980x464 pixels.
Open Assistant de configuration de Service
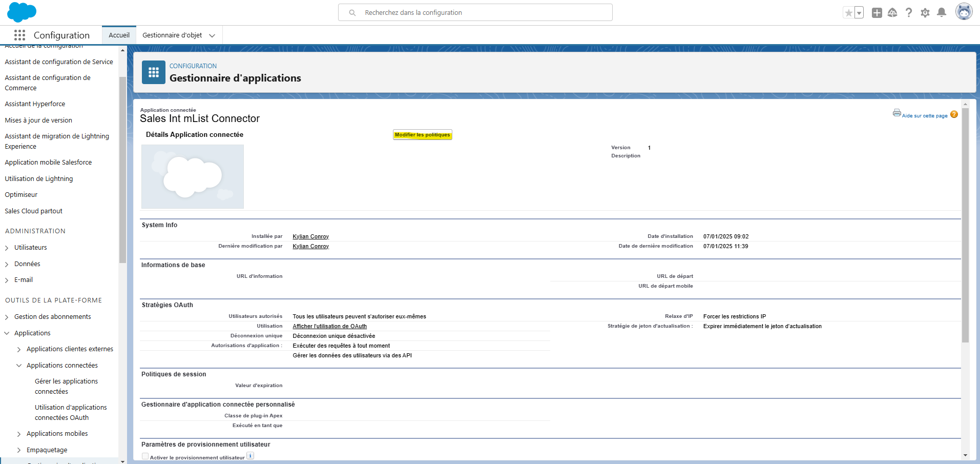pyautogui.click(x=59, y=62)
